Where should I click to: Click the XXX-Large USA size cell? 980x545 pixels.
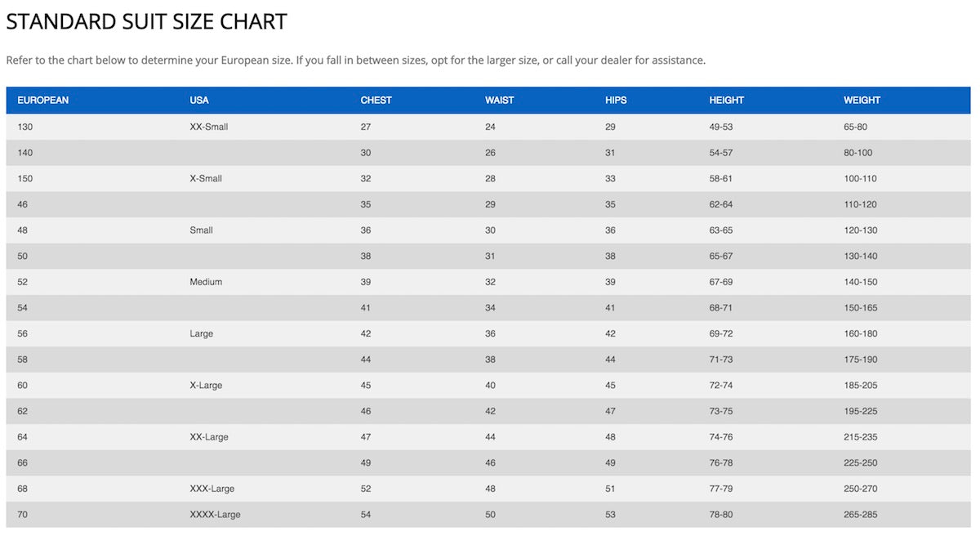tap(212, 489)
